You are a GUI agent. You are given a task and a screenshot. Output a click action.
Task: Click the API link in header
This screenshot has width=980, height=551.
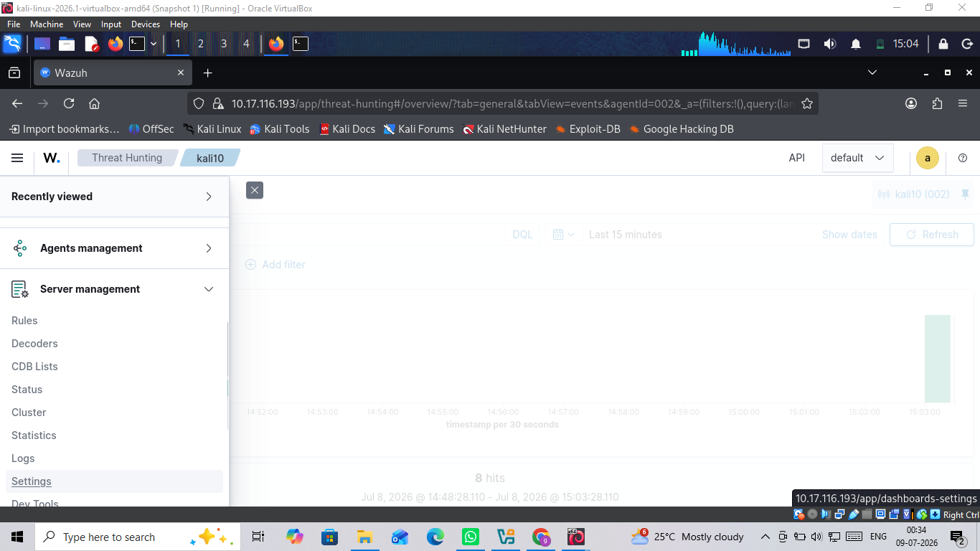(796, 158)
